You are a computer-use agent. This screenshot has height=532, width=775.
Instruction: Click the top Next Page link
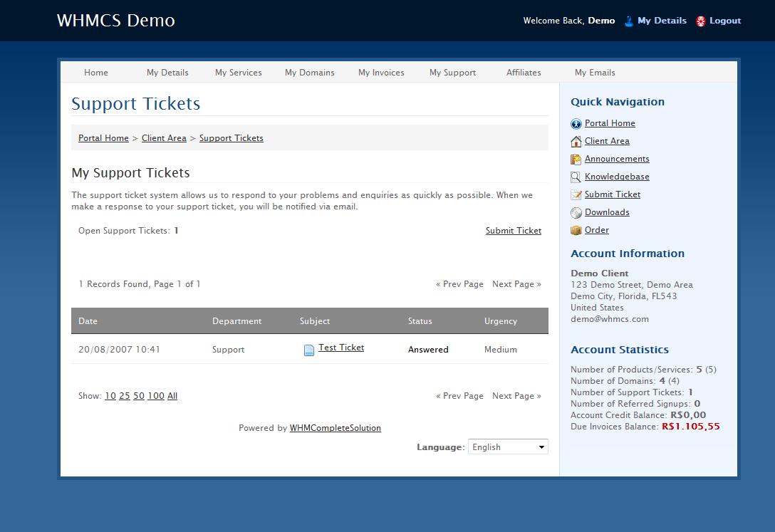pos(516,284)
